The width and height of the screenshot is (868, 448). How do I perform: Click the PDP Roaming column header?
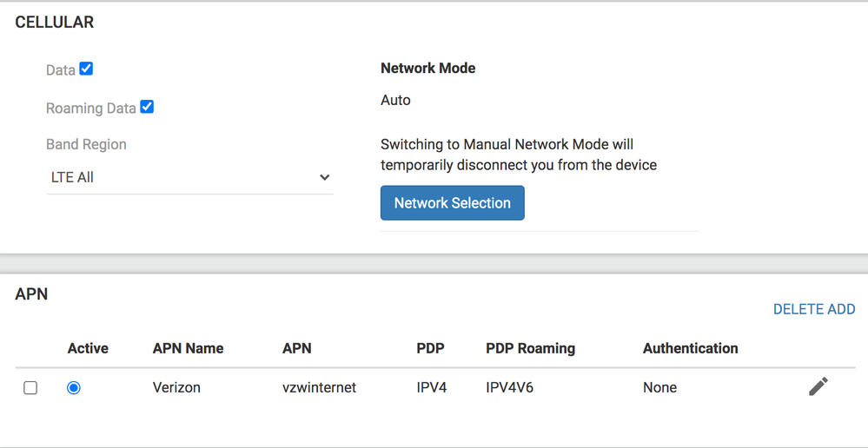click(530, 348)
